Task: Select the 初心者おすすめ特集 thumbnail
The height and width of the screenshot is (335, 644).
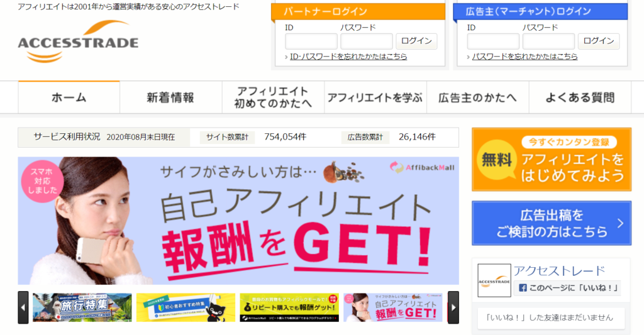Action: pos(186,307)
